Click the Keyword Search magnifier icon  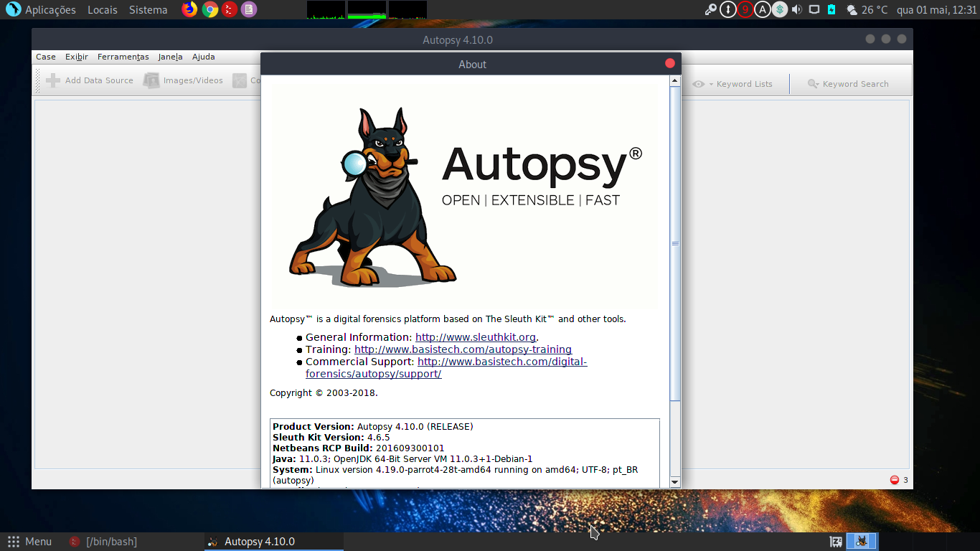[x=812, y=83]
